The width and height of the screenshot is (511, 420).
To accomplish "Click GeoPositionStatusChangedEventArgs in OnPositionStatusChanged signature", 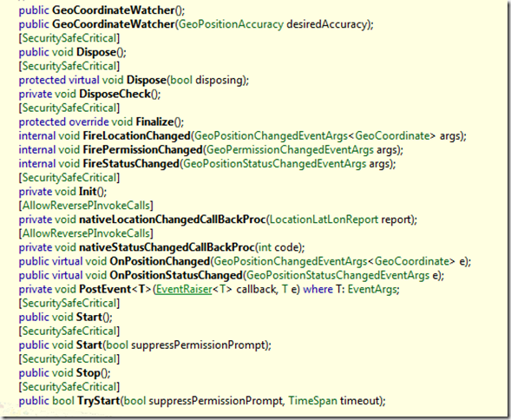I will point(338,276).
